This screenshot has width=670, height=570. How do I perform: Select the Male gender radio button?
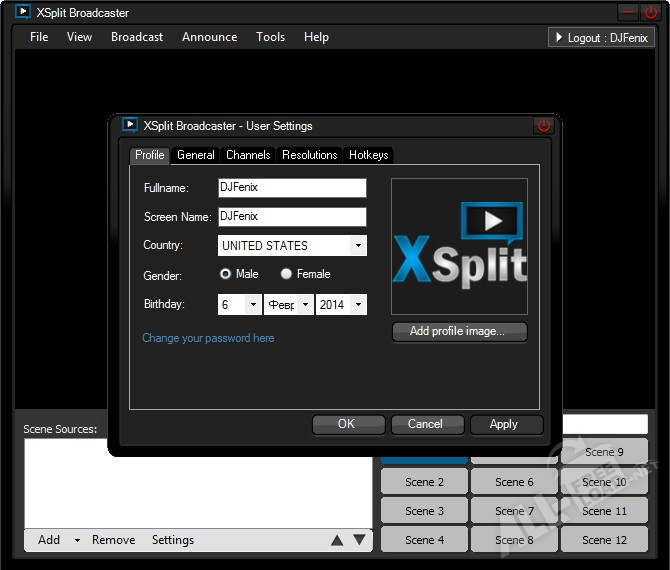point(226,274)
